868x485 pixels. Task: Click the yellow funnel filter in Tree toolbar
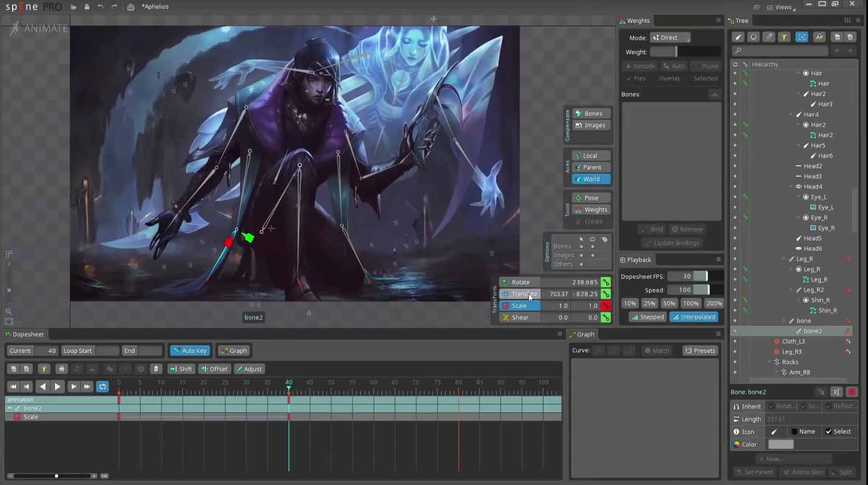click(785, 37)
